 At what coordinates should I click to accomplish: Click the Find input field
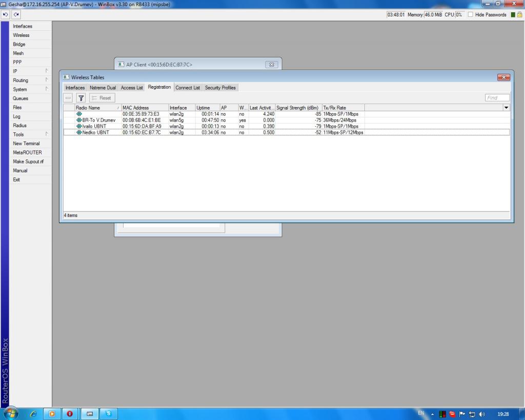tap(497, 98)
